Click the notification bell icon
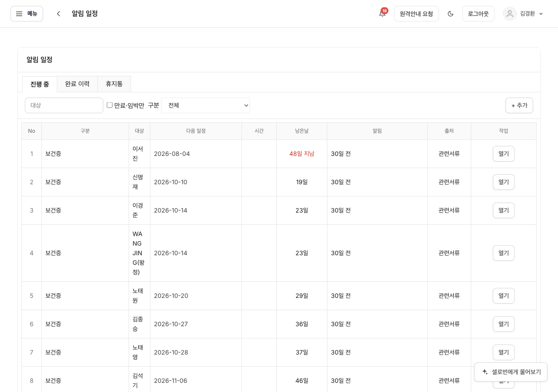The height and width of the screenshot is (392, 558). click(x=382, y=14)
